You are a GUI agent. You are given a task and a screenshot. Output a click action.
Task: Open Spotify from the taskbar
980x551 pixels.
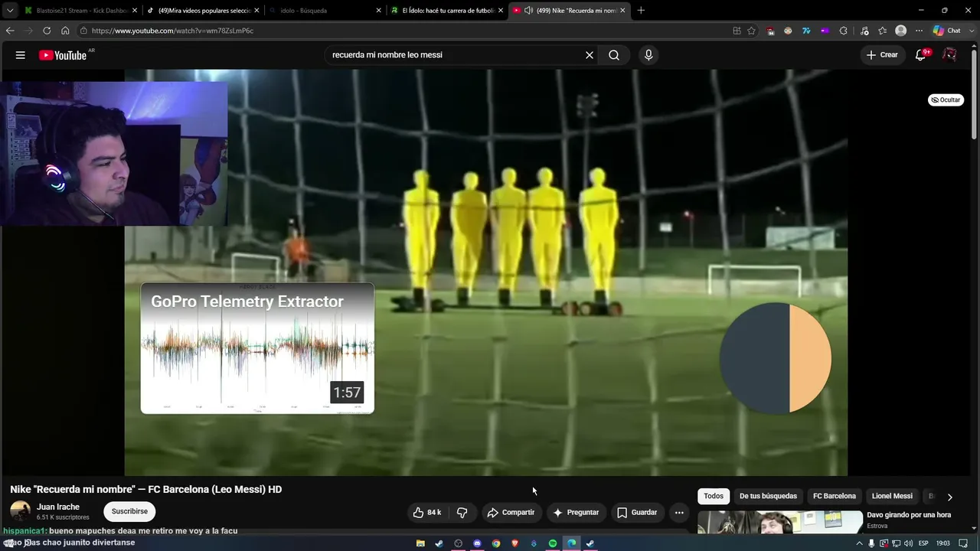pos(553,543)
